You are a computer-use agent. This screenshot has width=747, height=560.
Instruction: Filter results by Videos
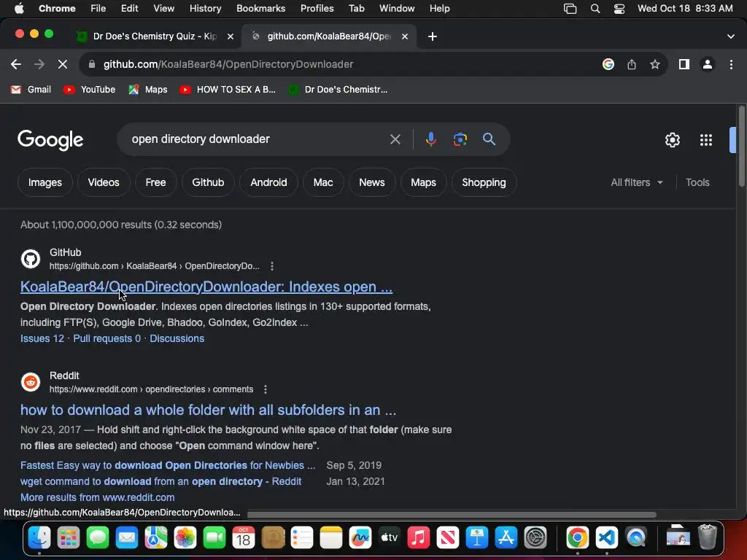coord(104,182)
